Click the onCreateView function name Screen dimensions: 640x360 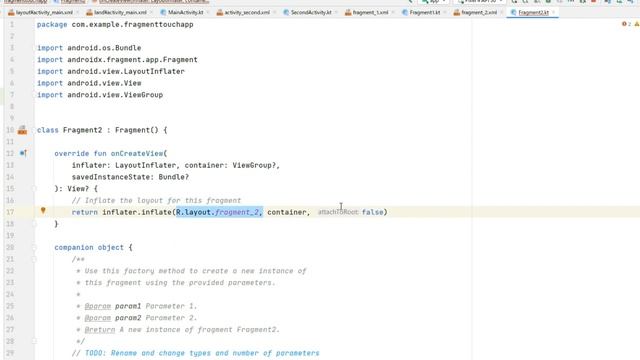pos(137,153)
